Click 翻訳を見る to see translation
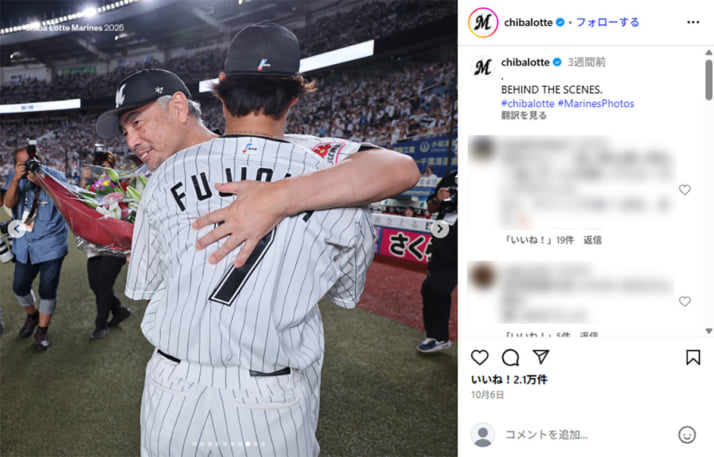This screenshot has width=714, height=457. click(524, 116)
